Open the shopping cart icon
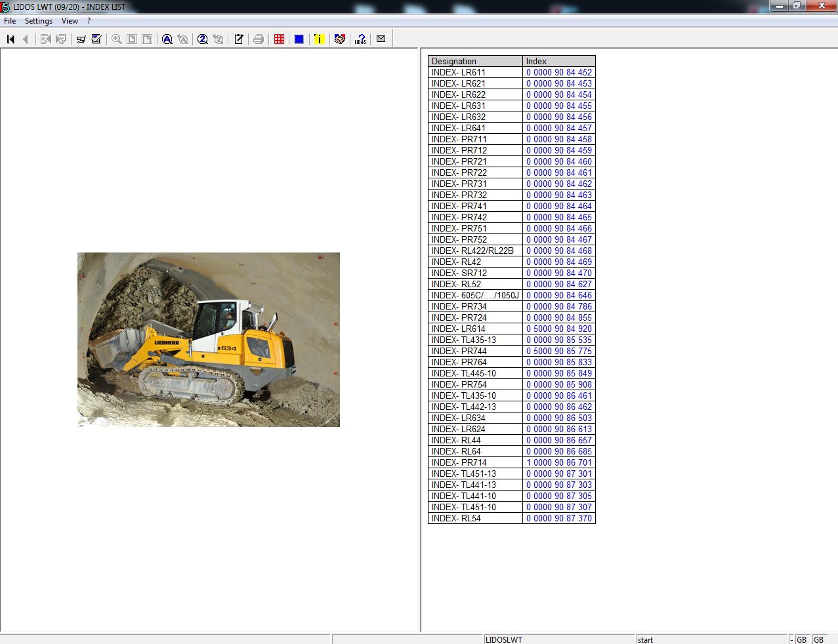This screenshot has height=644, width=838. click(81, 39)
